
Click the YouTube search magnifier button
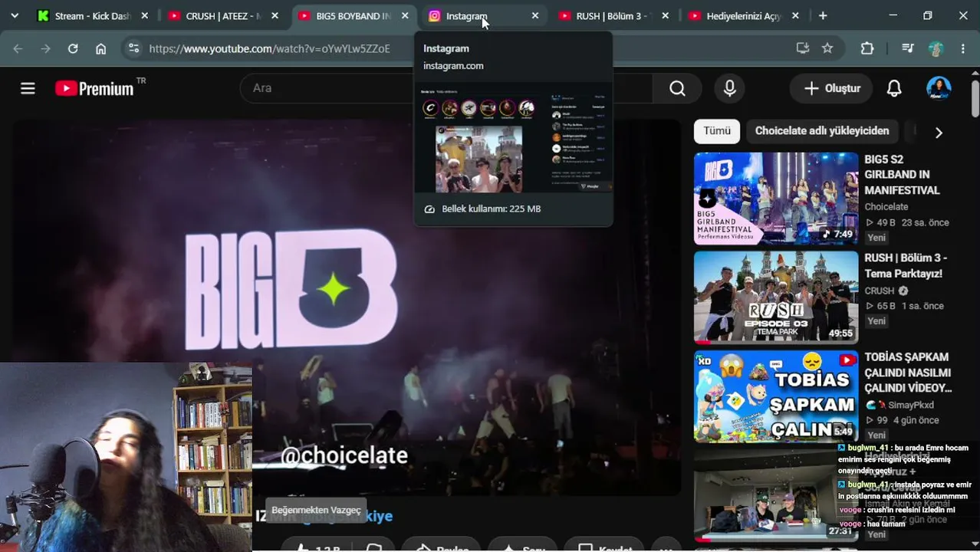coord(677,88)
